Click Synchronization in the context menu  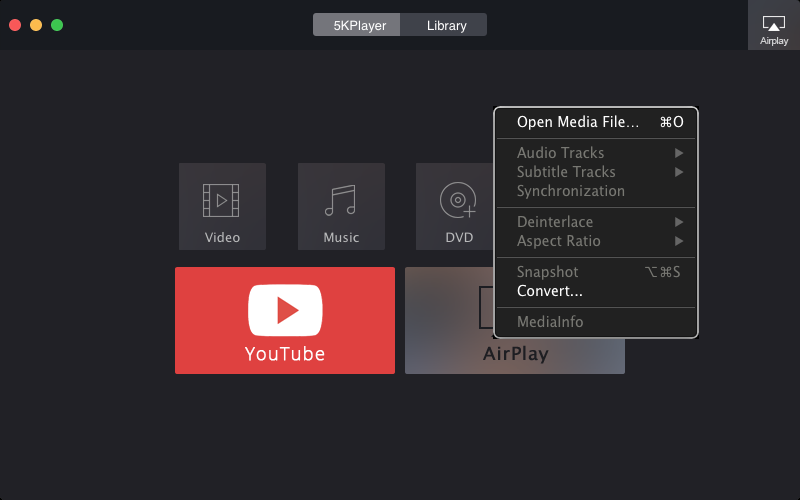[570, 191]
